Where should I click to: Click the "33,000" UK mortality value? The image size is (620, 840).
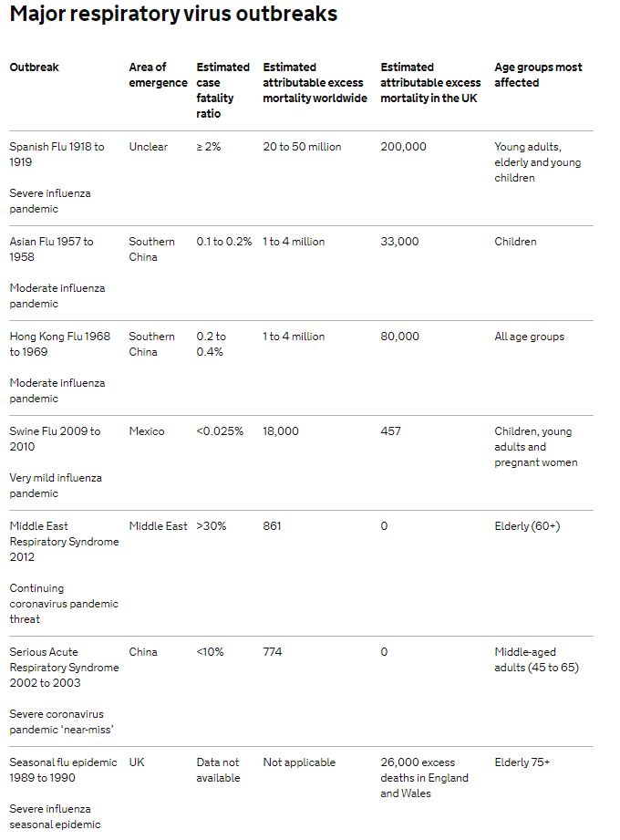(399, 242)
